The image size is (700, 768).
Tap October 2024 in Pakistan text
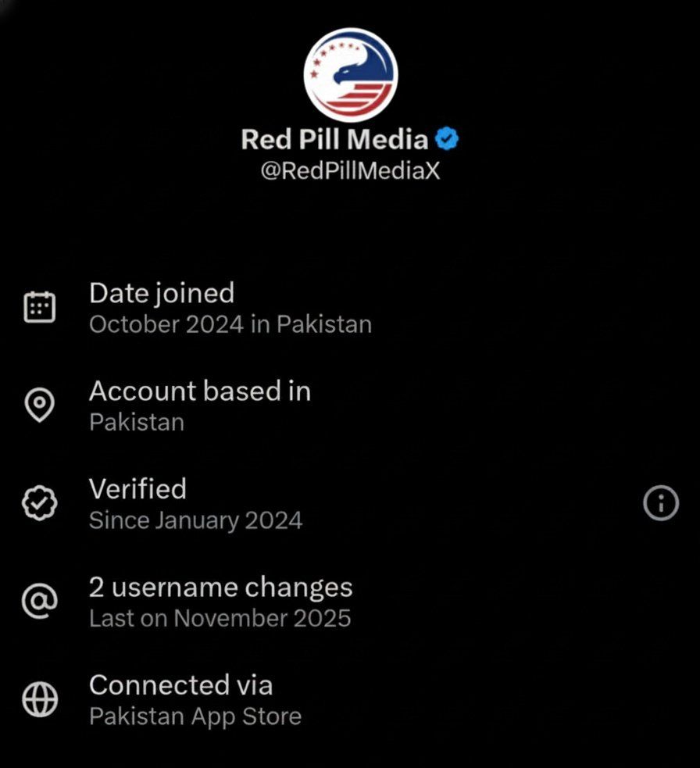[230, 324]
